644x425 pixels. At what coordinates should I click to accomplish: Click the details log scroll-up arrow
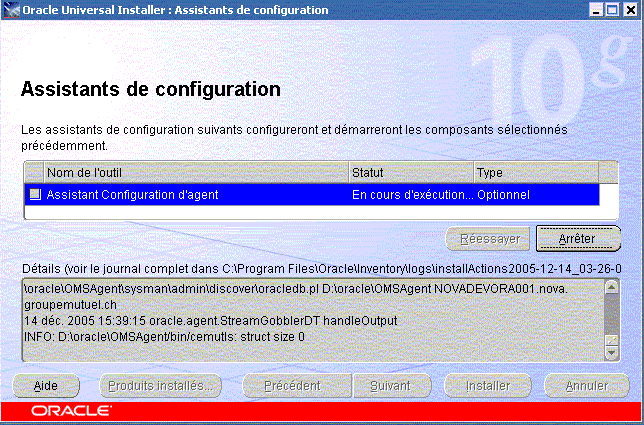612,288
